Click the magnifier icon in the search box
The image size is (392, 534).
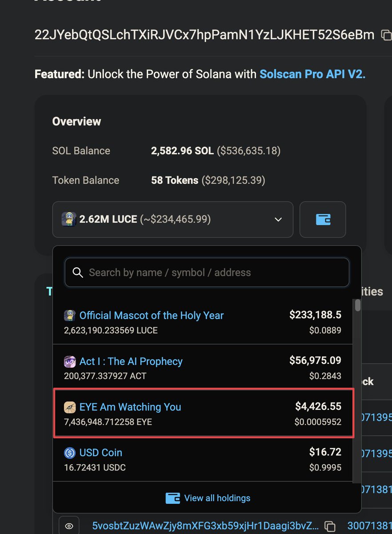pos(78,272)
